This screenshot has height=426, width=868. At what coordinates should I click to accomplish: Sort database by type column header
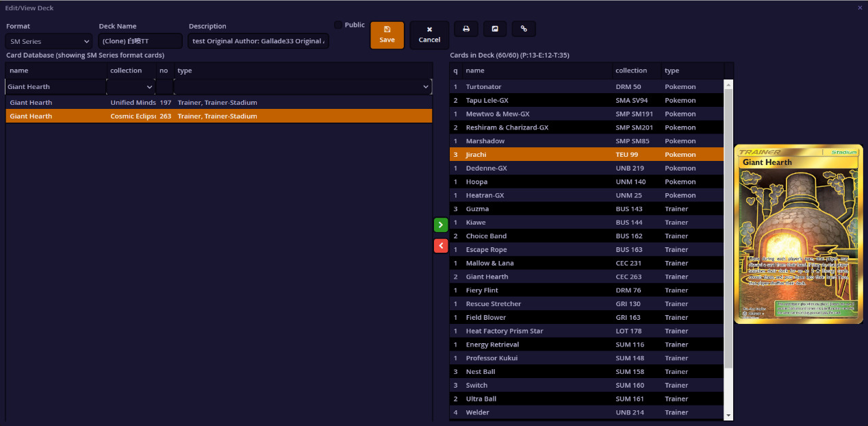[303, 71]
